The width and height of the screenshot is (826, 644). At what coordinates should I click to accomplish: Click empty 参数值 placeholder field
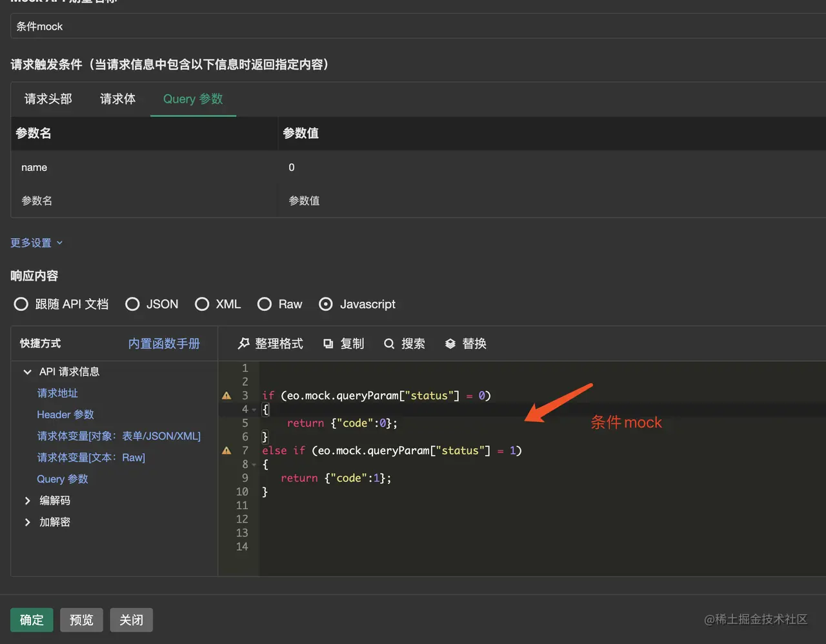(552, 201)
